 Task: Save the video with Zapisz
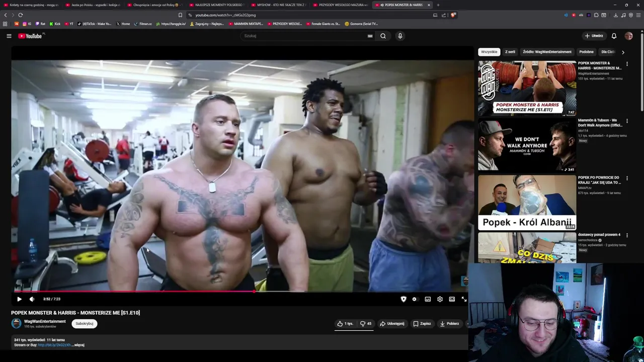(422, 324)
